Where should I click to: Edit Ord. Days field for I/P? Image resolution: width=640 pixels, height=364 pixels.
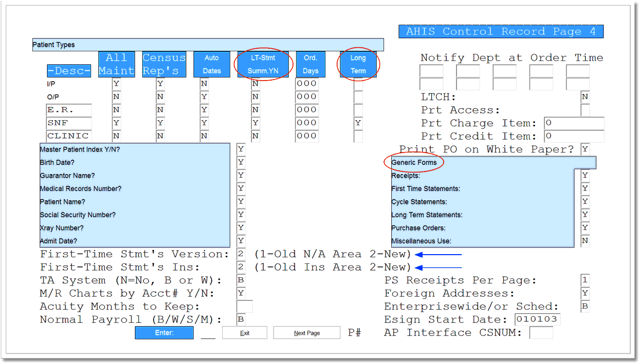[307, 84]
